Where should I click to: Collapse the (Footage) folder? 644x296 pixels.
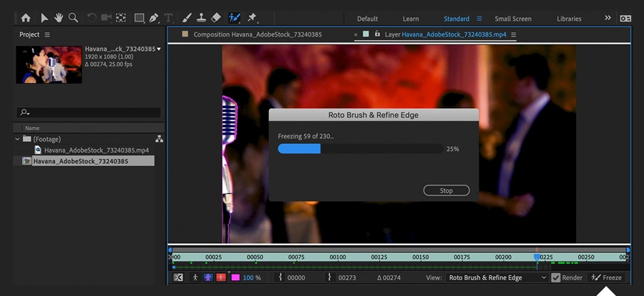(x=17, y=139)
